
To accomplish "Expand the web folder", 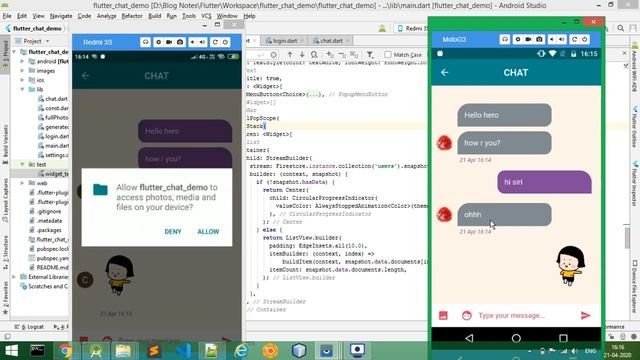I will [22, 183].
